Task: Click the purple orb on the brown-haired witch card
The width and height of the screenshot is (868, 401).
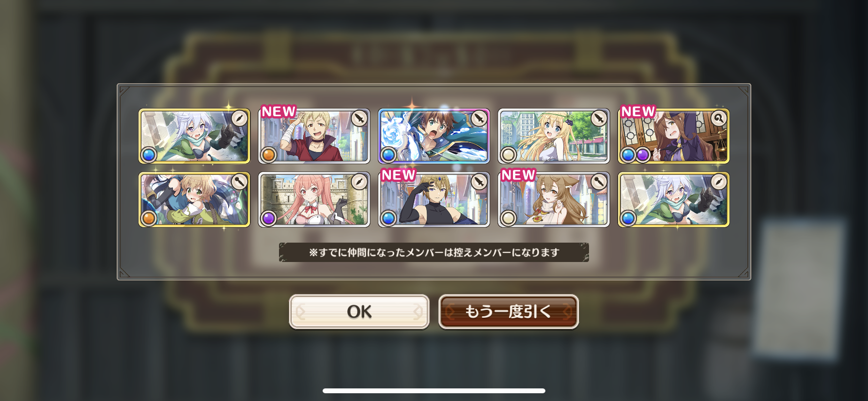Action: tap(642, 154)
